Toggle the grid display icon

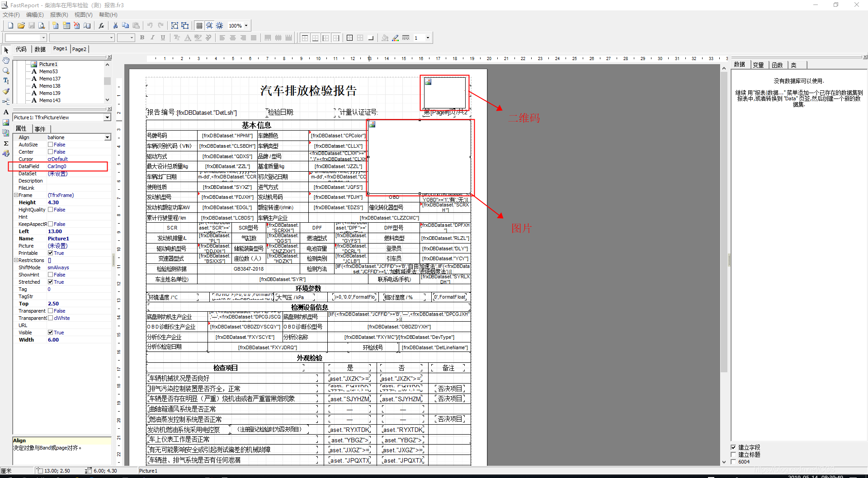[199, 25]
